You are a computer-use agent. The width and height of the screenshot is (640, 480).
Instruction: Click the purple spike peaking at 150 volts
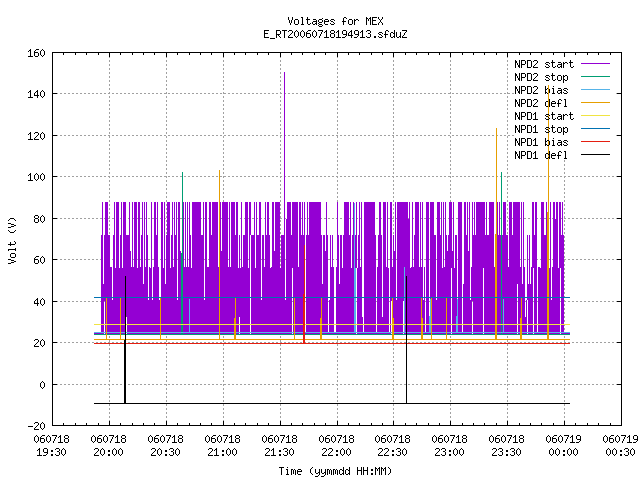284,137
